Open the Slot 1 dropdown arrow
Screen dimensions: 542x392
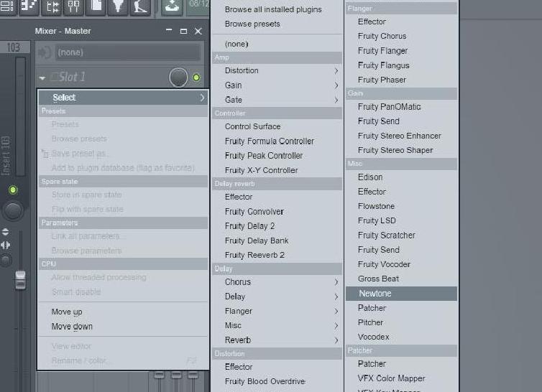coord(42,78)
